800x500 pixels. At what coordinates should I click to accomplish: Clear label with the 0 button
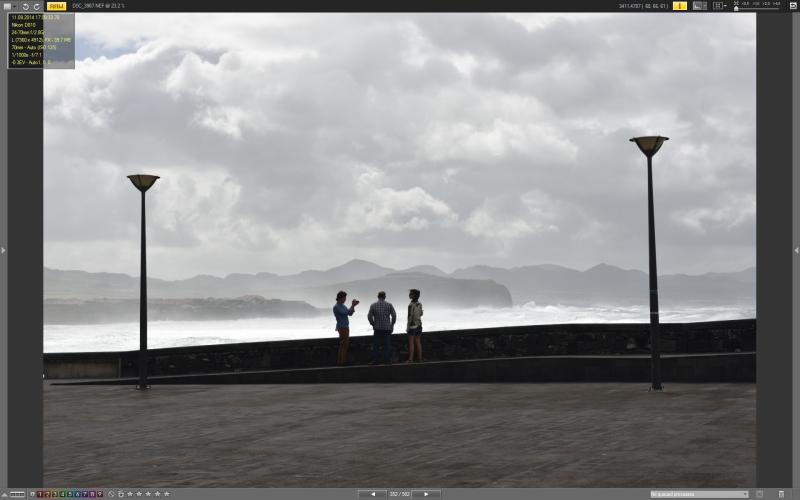point(32,494)
